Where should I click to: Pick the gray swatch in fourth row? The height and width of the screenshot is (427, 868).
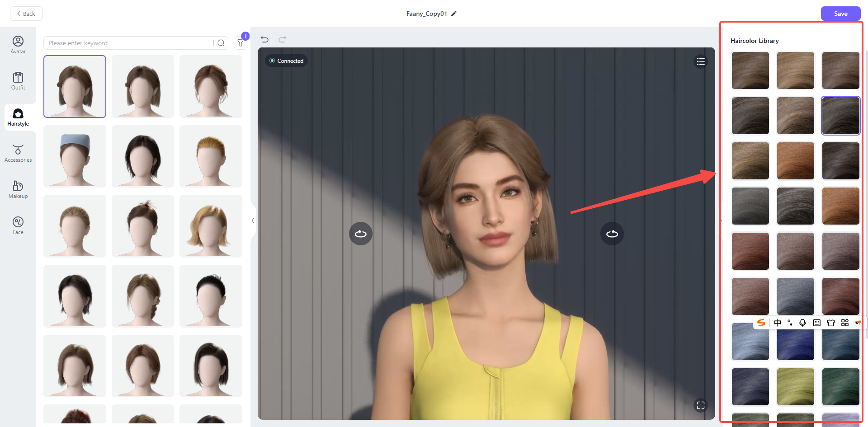coord(750,206)
